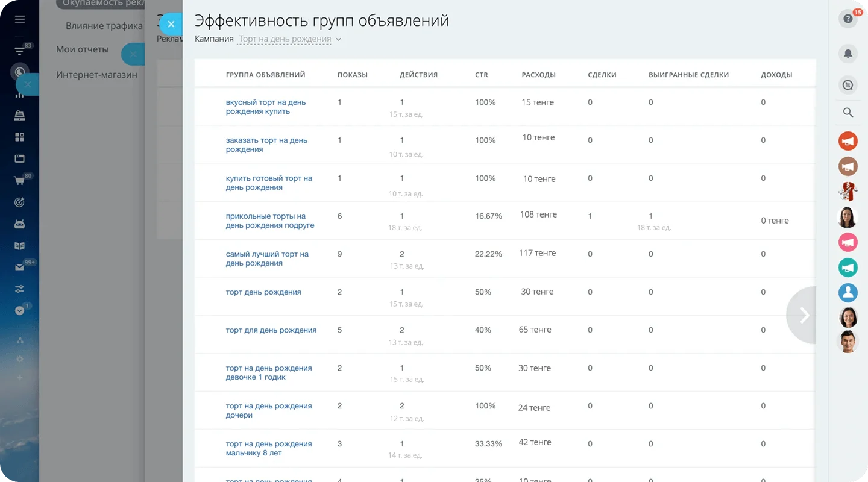The height and width of the screenshot is (482, 868).
Task: Open the robot icon in the left sidebar
Action: [20, 224]
